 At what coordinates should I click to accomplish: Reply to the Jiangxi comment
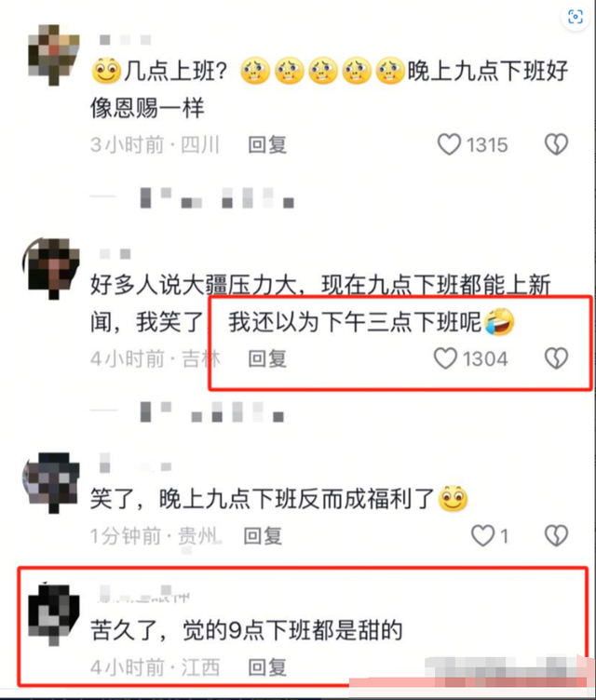coord(267,667)
